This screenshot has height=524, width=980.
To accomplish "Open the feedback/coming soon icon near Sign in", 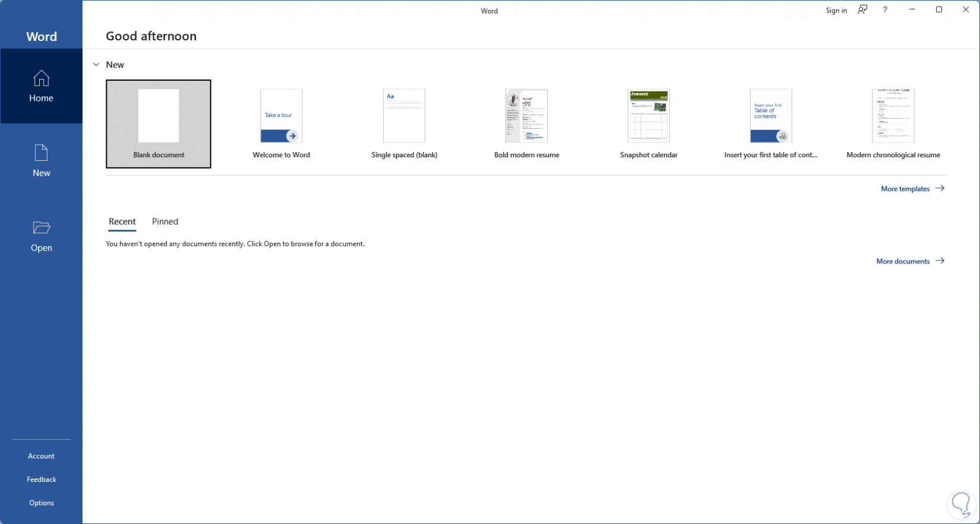I will [862, 9].
